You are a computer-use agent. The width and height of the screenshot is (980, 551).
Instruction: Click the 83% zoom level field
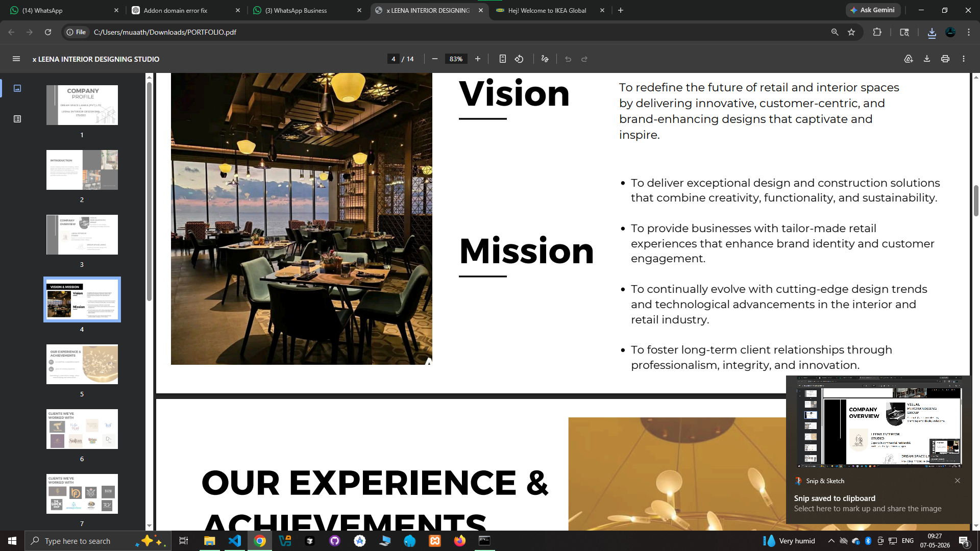point(456,59)
